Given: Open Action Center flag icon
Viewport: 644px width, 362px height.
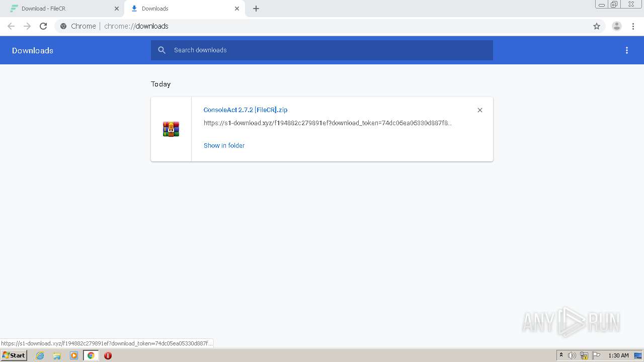Looking at the screenshot, I should tap(596, 355).
